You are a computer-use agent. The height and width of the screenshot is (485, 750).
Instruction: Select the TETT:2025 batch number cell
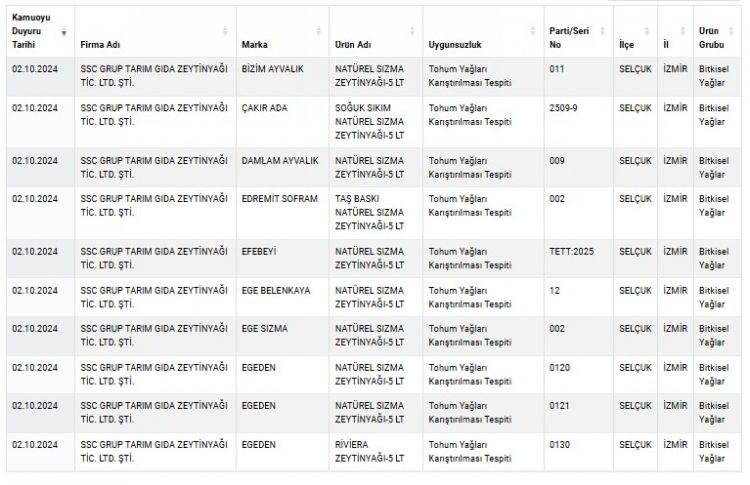pyautogui.click(x=571, y=251)
